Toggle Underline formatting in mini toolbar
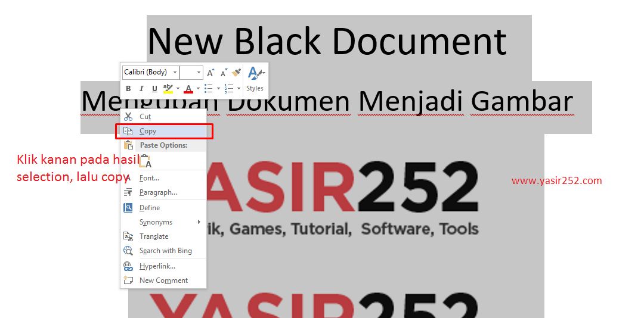The height and width of the screenshot is (318, 644). pyautogui.click(x=154, y=89)
